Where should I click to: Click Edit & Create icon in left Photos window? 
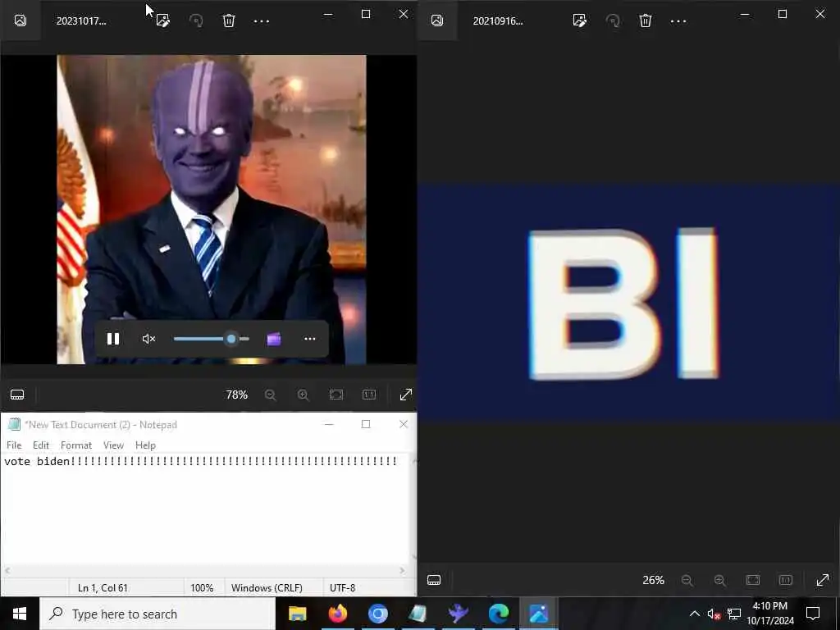click(163, 21)
